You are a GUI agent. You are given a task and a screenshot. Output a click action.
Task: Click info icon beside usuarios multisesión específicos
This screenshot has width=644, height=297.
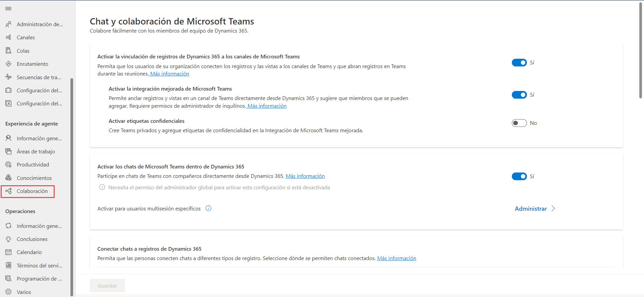(208, 208)
